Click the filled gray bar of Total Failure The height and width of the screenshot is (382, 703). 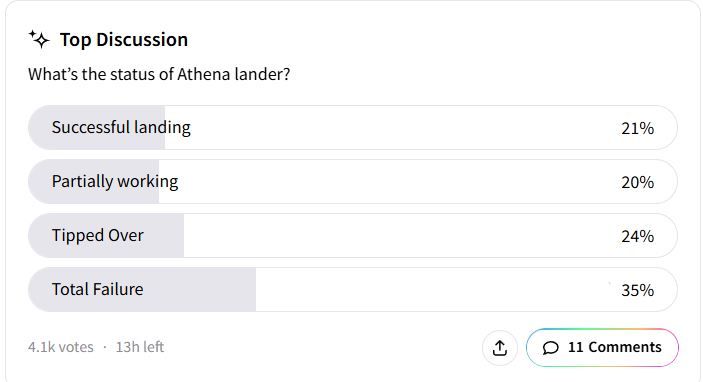142,290
